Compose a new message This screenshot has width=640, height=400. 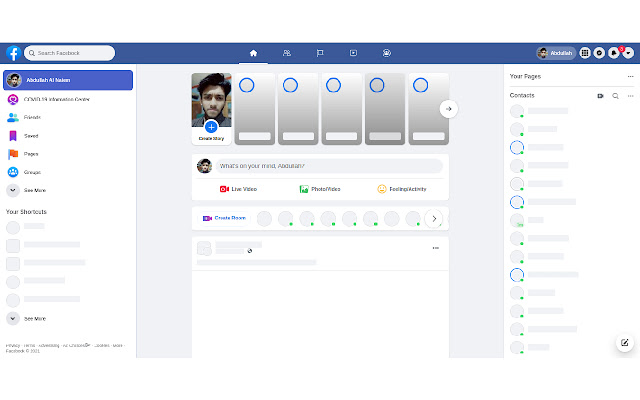pos(624,343)
